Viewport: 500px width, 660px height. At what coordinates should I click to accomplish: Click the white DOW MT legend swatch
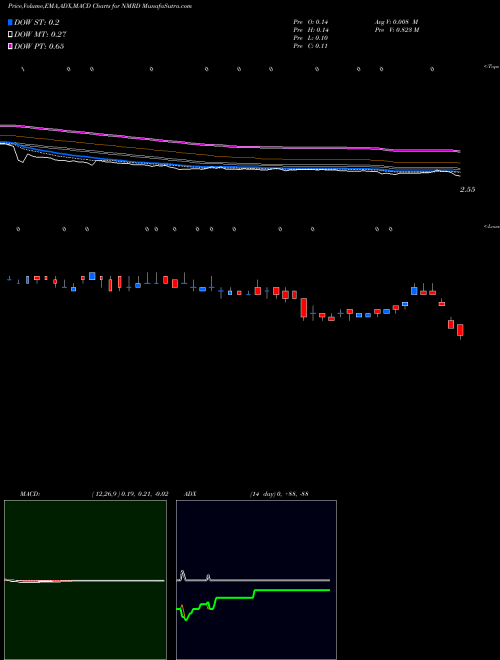[10, 35]
